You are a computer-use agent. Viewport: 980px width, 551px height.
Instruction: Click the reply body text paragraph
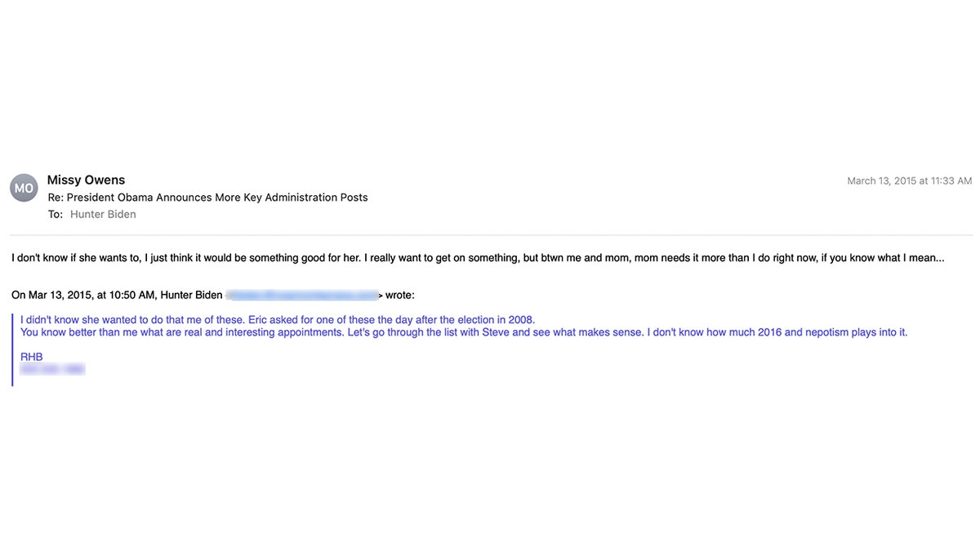478,258
